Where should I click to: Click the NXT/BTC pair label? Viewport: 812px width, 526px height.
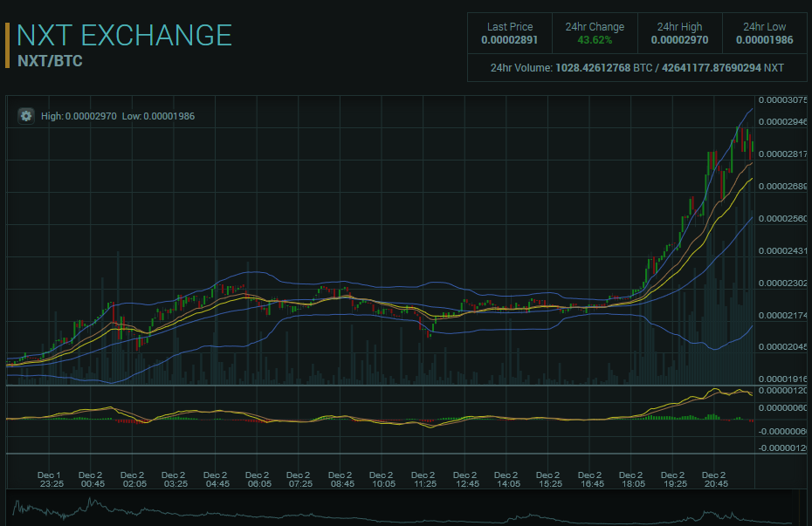pos(50,61)
